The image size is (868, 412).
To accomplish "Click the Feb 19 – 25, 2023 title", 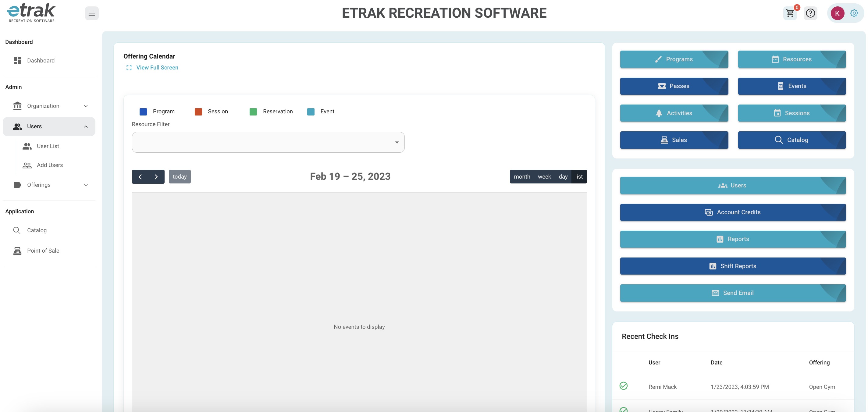I will coord(350,176).
